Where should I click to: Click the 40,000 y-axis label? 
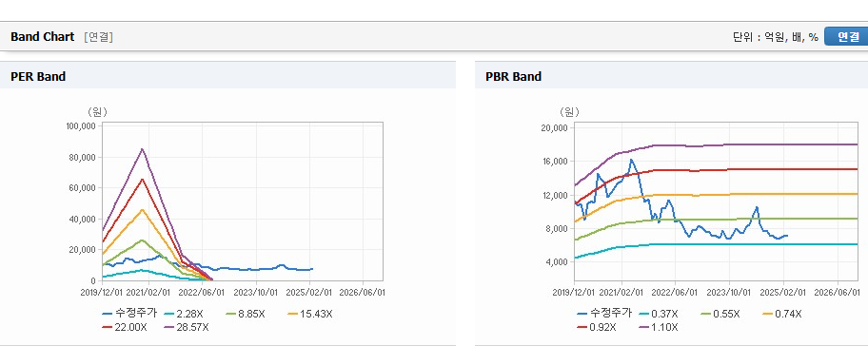[83, 220]
